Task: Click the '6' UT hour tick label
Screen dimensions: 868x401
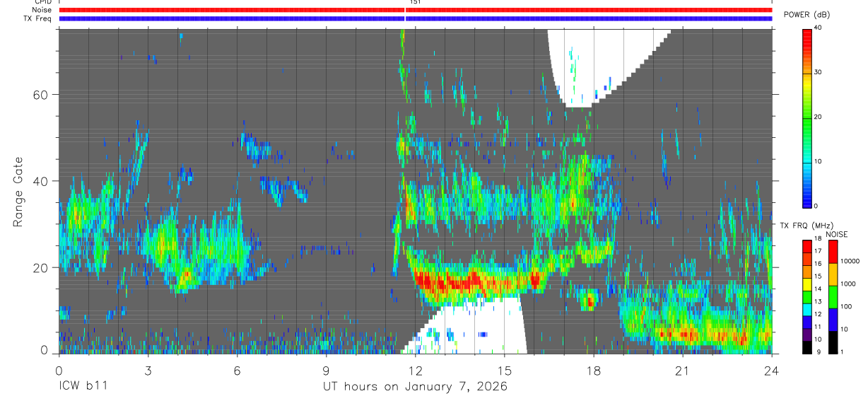Action: point(237,370)
